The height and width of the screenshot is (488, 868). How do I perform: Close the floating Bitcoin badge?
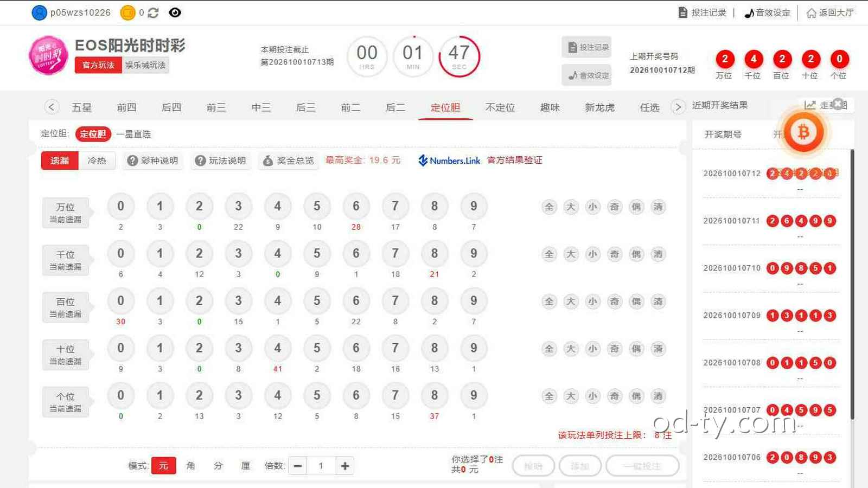839,104
